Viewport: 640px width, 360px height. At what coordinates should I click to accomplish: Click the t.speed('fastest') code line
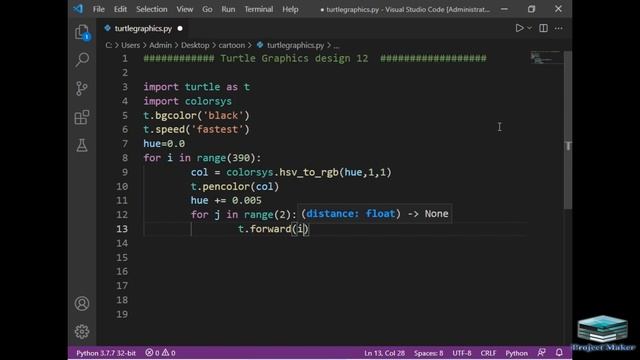(196, 129)
